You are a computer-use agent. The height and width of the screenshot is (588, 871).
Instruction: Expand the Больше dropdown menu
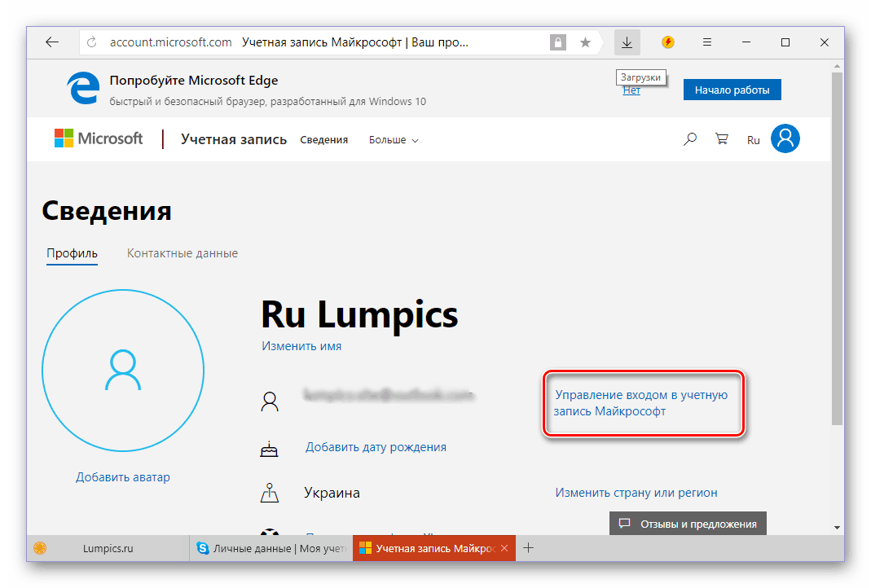(394, 140)
